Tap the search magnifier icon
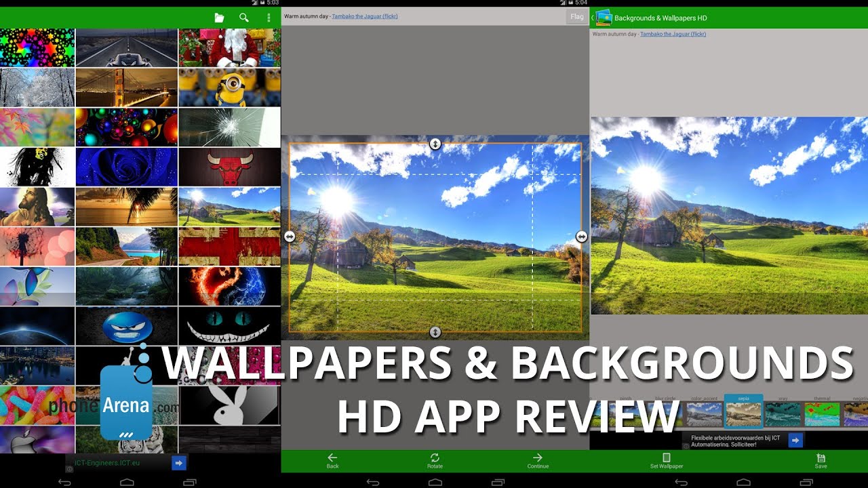 [x=244, y=18]
